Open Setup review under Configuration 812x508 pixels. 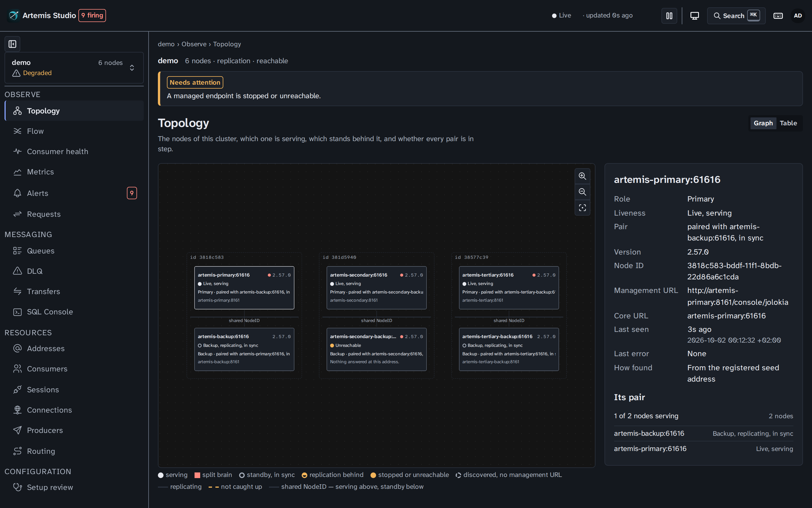pyautogui.click(x=74, y=487)
